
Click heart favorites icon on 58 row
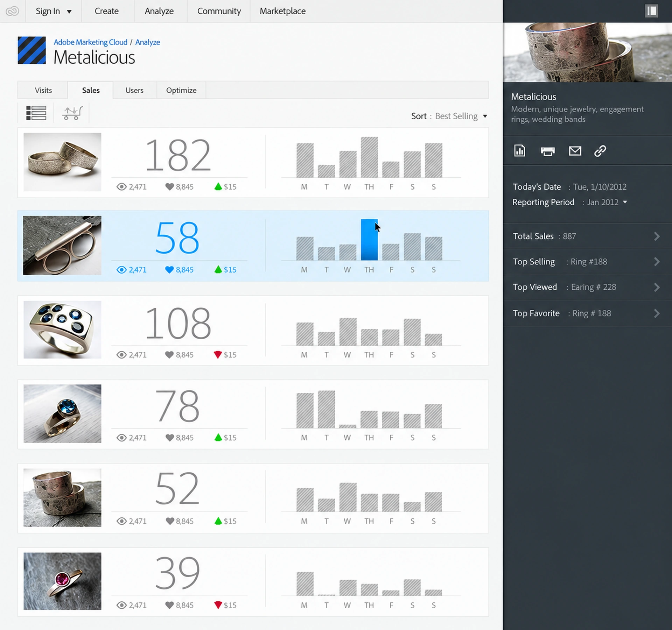169,270
